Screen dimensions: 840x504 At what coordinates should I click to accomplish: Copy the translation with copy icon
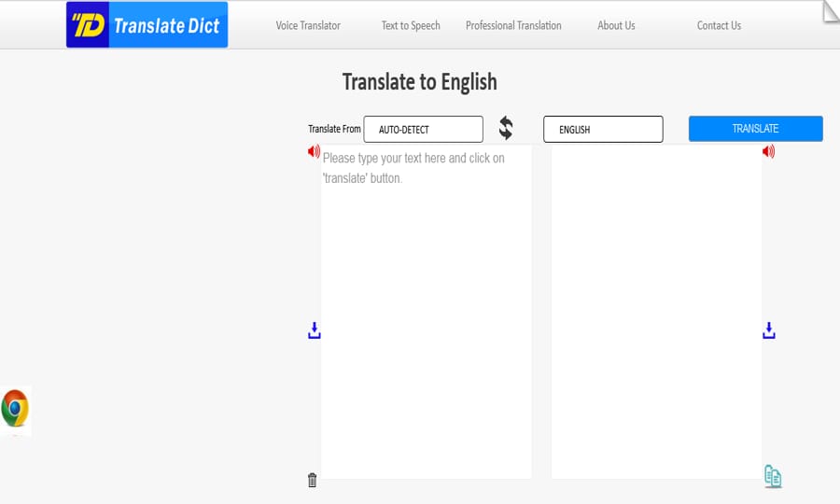[773, 476]
